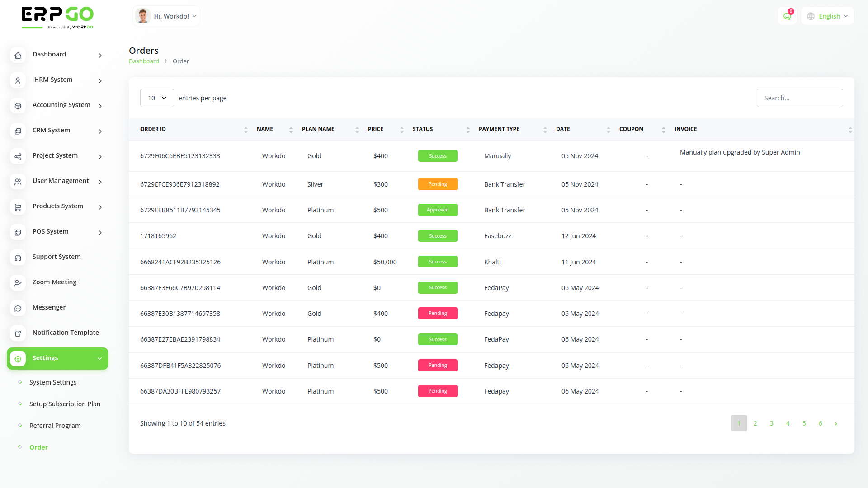Open the Messenger chat icon
Screen dimensions: 868x488
click(x=18, y=308)
